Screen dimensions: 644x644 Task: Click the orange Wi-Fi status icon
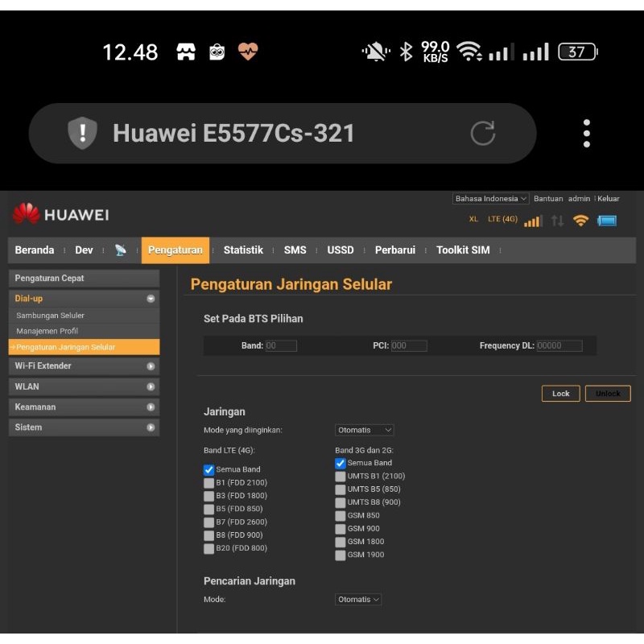(x=580, y=221)
